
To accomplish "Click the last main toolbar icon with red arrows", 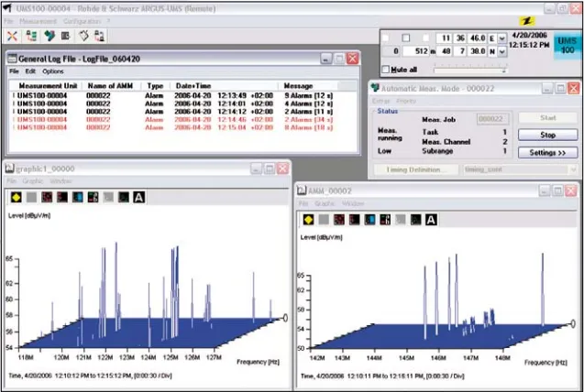I will [99, 36].
